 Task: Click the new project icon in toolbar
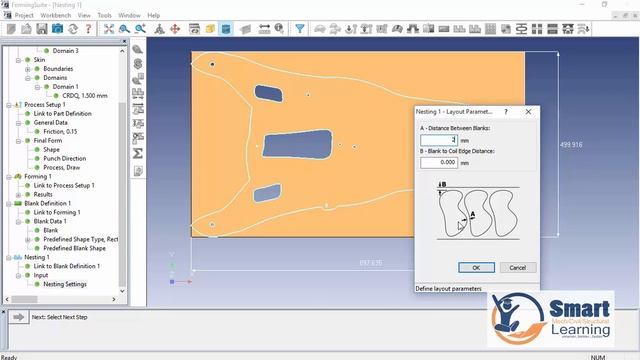11,29
